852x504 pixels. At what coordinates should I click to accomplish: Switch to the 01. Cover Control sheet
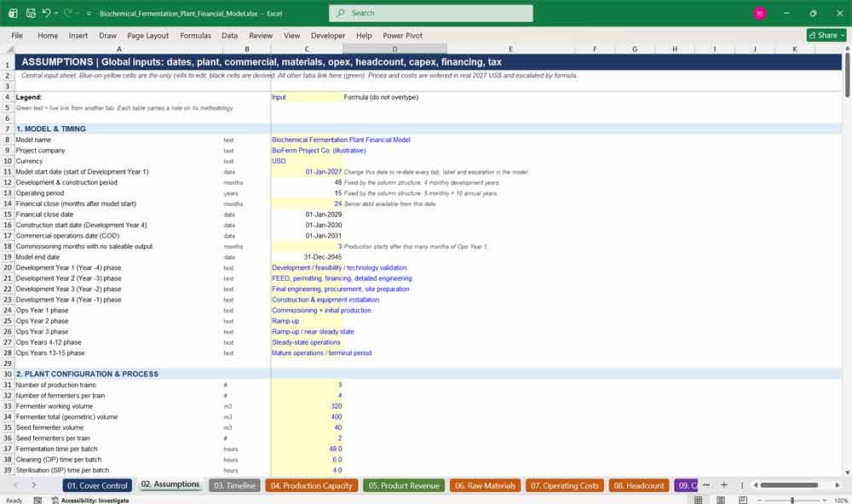coord(97,485)
